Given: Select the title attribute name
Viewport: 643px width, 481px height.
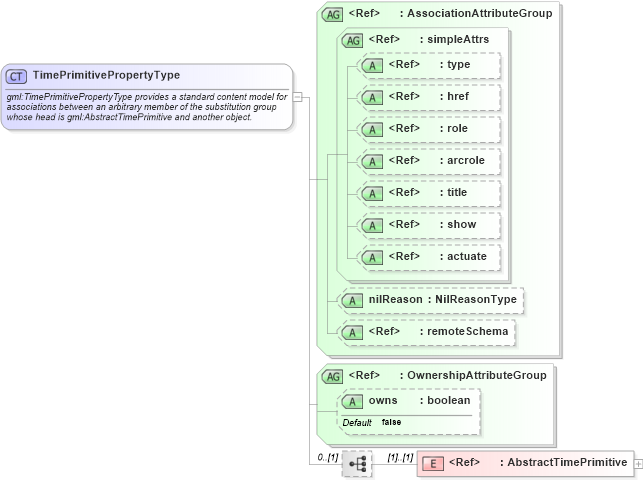Looking at the screenshot, I should [x=457, y=192].
